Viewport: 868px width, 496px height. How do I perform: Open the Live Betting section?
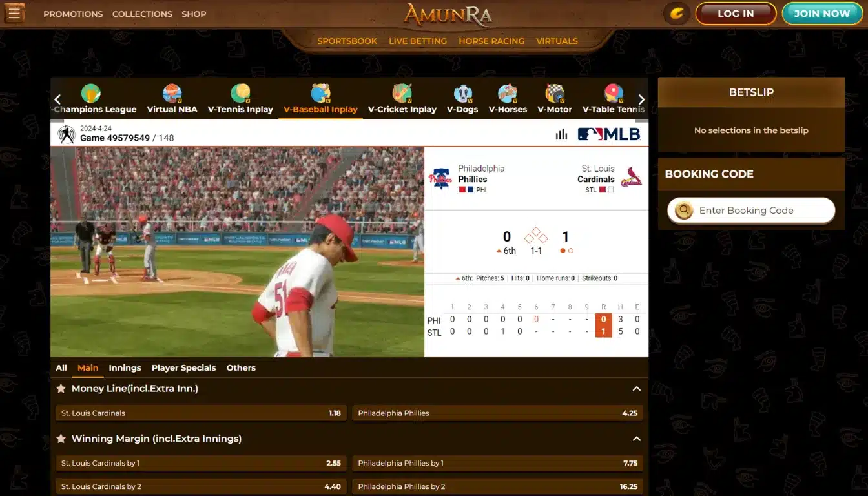[x=418, y=41]
